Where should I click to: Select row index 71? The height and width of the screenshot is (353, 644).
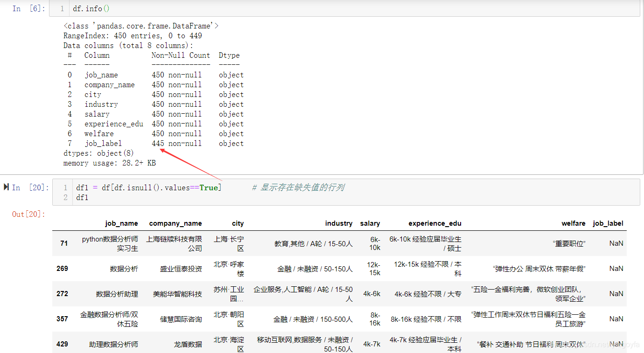click(x=64, y=243)
